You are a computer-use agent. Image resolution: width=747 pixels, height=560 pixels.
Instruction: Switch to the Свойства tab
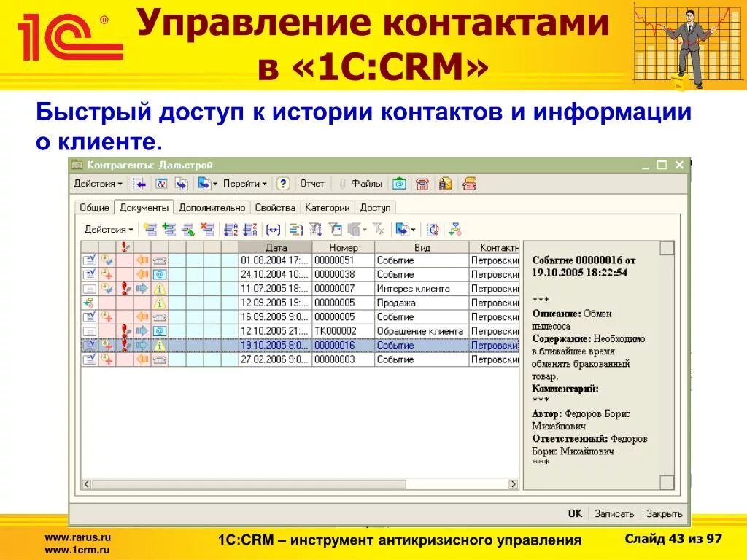coord(275,208)
